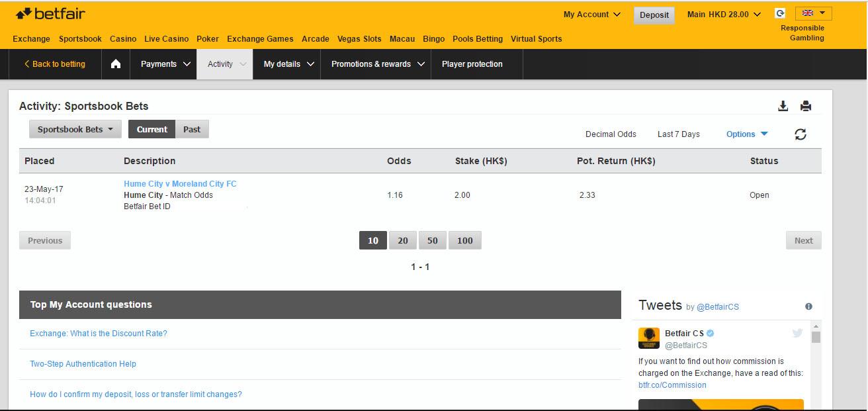The width and height of the screenshot is (868, 411).
Task: Click the Twitter bird icon in tweet
Action: click(797, 333)
